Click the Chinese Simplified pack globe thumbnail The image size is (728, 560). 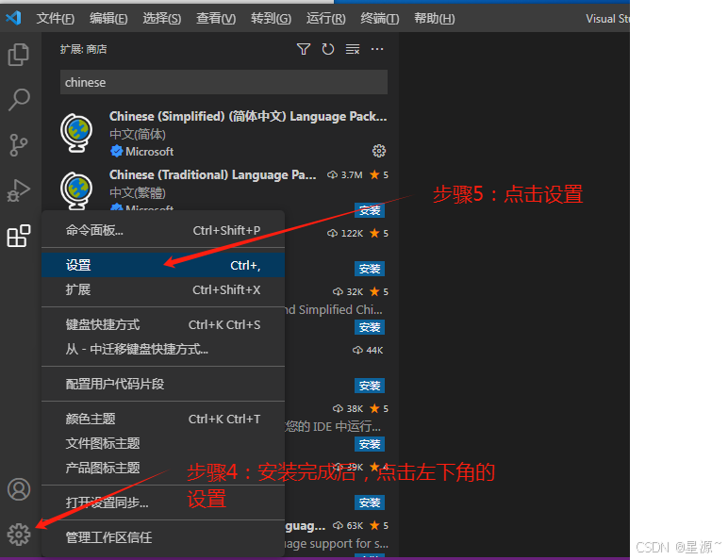pos(76,133)
